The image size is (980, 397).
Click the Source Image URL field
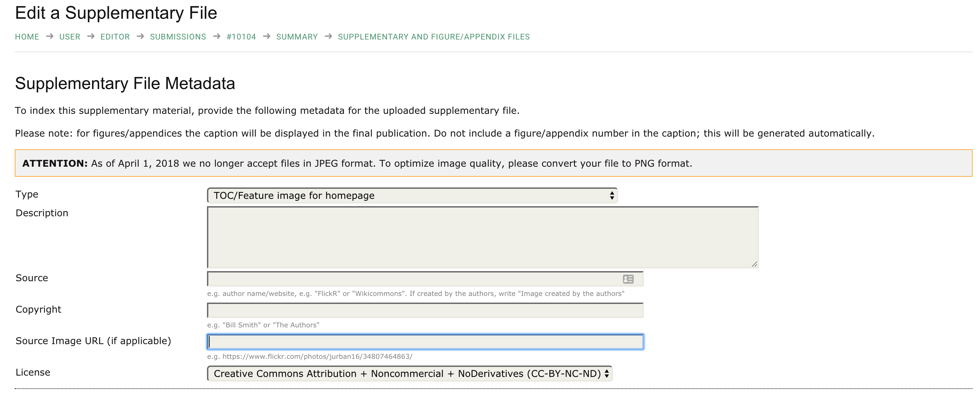point(425,342)
